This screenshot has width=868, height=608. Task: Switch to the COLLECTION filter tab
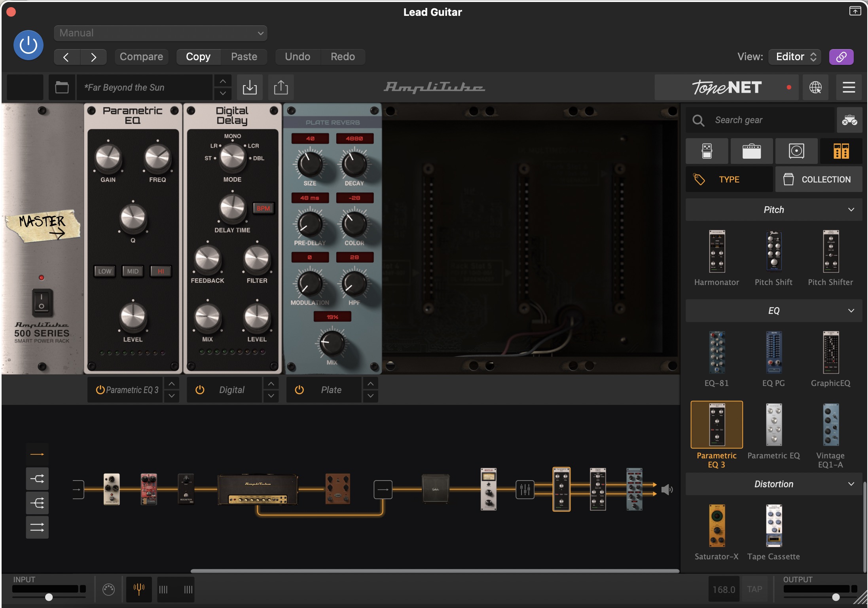point(819,179)
